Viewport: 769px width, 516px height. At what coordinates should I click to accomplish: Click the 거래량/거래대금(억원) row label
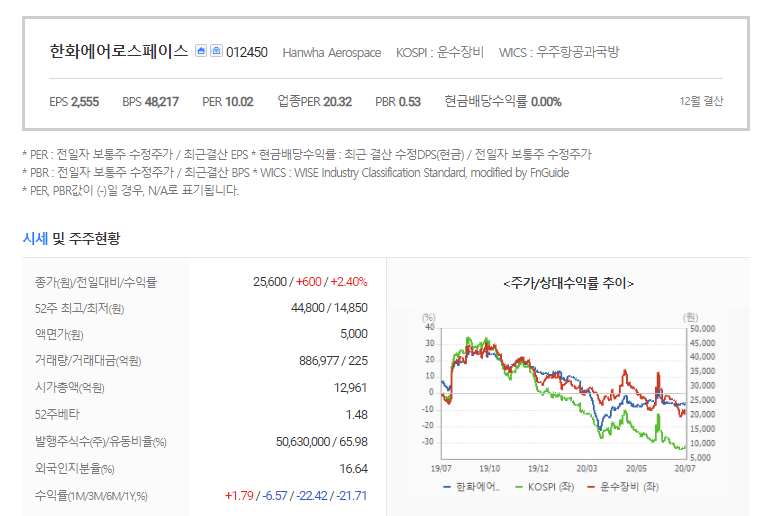pos(88,361)
